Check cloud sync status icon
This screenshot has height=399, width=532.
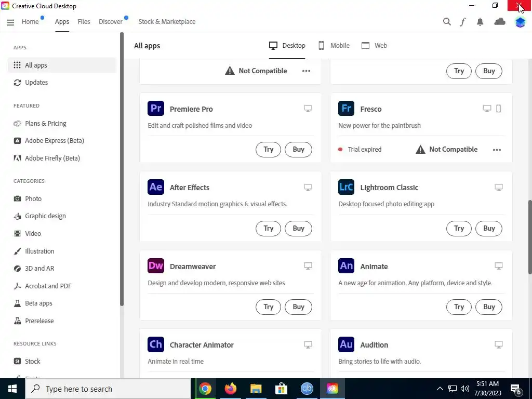tap(499, 22)
